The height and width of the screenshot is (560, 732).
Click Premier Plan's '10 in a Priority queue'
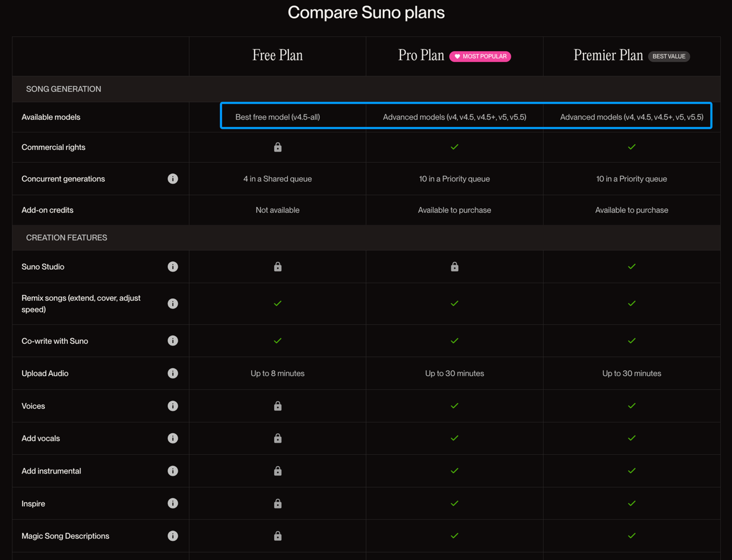632,179
